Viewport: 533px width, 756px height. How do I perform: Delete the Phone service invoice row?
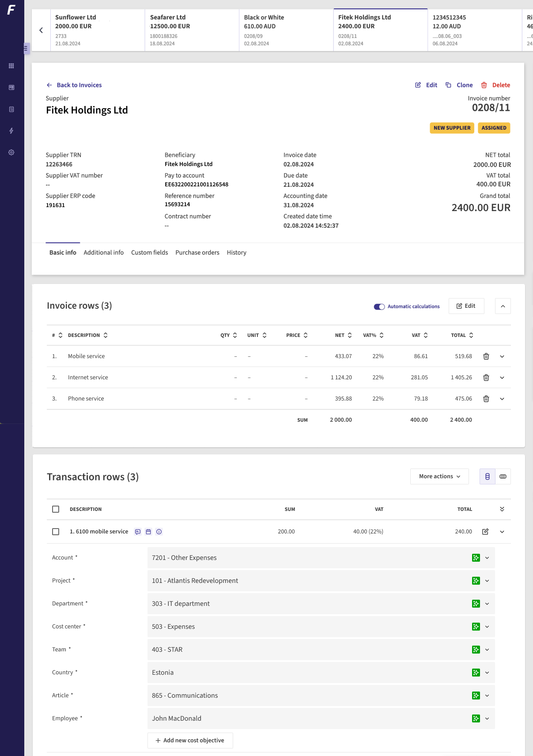point(486,399)
